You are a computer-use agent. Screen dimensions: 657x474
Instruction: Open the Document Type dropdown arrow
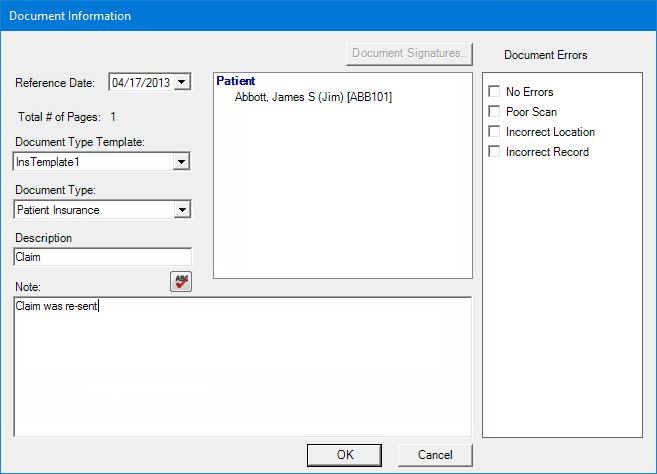click(x=182, y=210)
